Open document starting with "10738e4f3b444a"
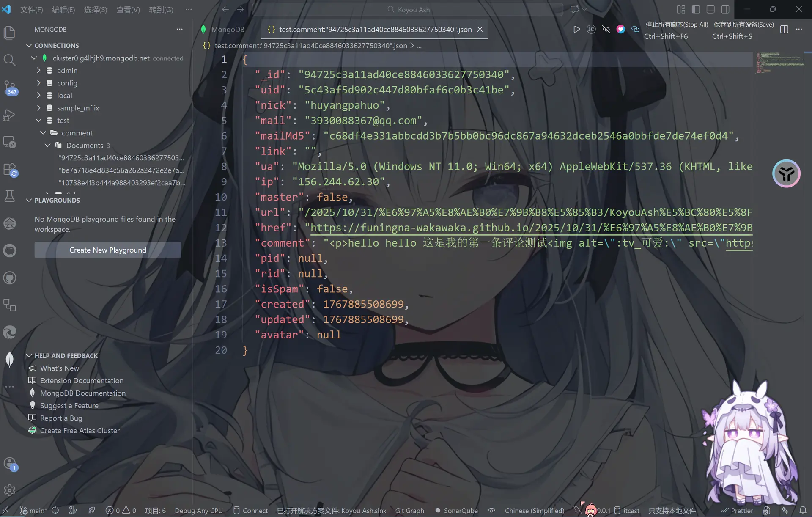This screenshot has height=517, width=812. coord(122,183)
